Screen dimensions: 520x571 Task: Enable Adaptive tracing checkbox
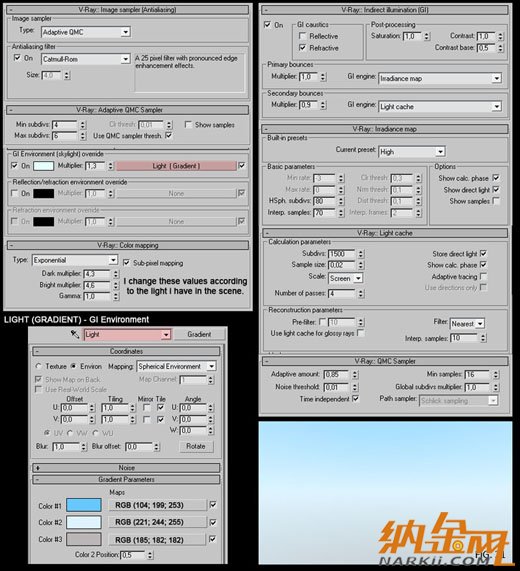click(483, 276)
